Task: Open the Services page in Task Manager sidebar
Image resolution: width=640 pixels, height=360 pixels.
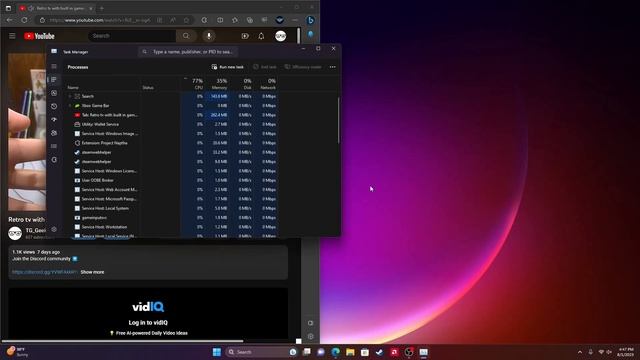Action: (54, 160)
